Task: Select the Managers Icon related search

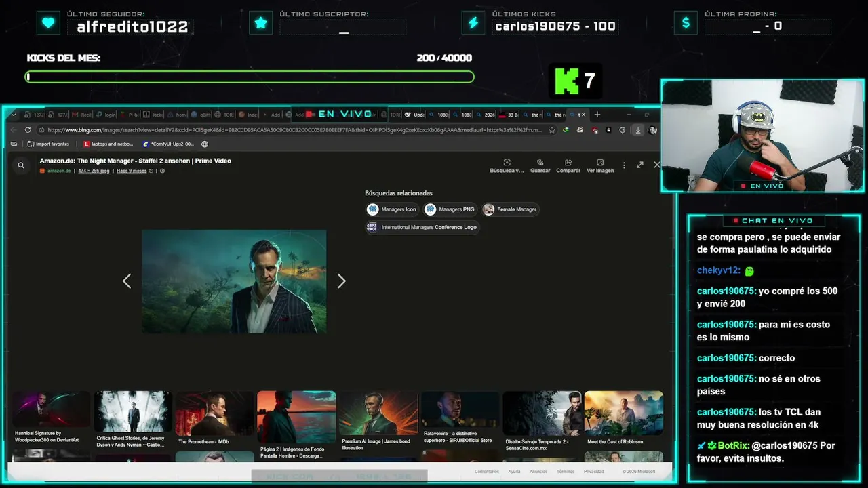Action: [x=392, y=209]
